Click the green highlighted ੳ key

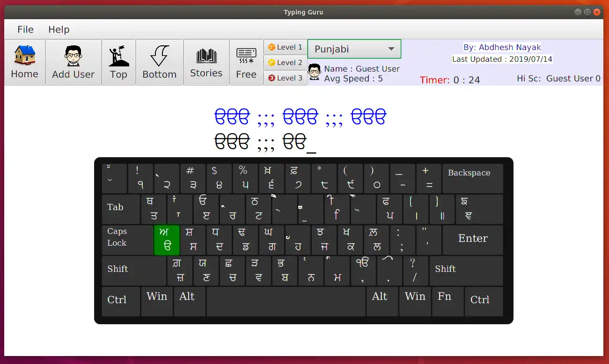(167, 240)
